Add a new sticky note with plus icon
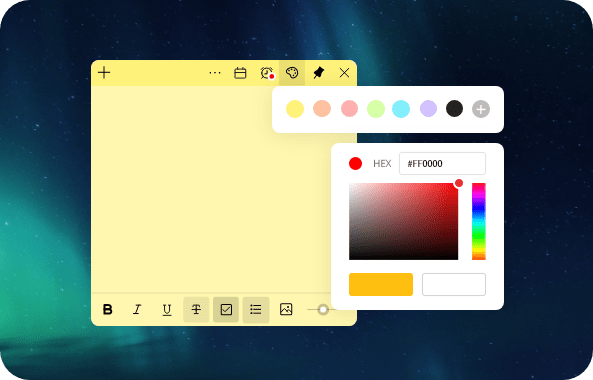 point(104,73)
